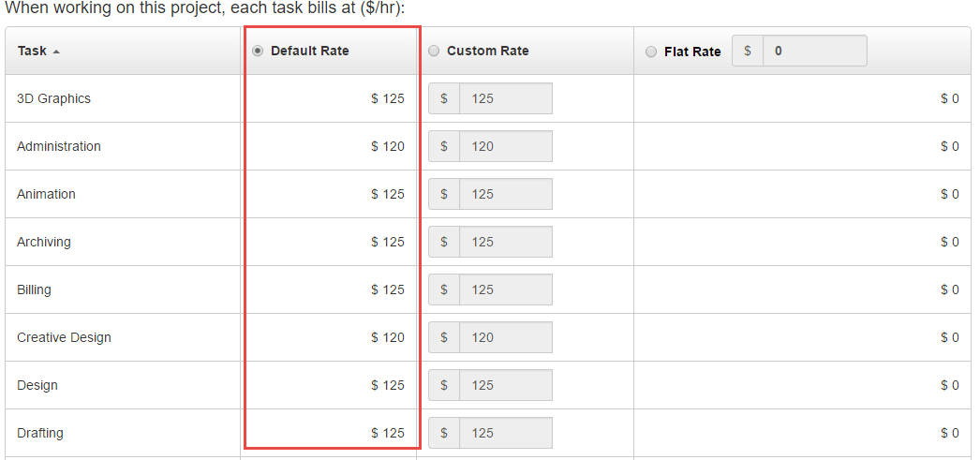Click the Billing custom rate field
Viewport: 980px width, 460px height.
[x=505, y=289]
